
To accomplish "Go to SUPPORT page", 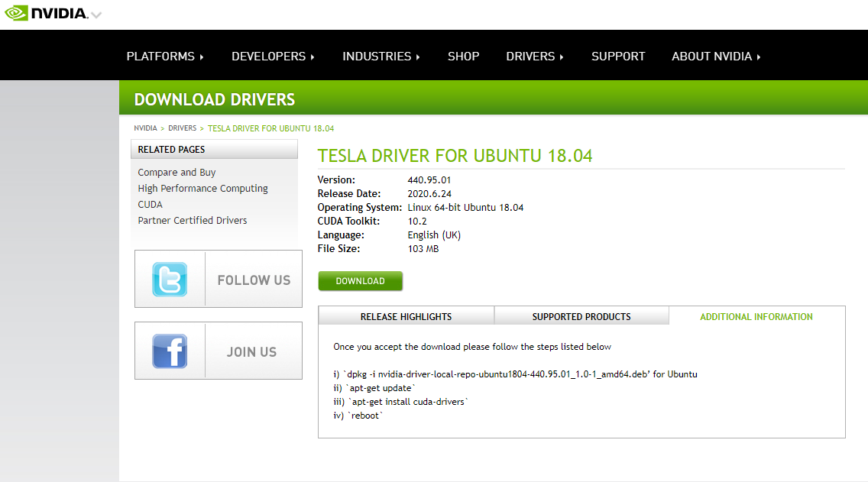I will [x=618, y=57].
